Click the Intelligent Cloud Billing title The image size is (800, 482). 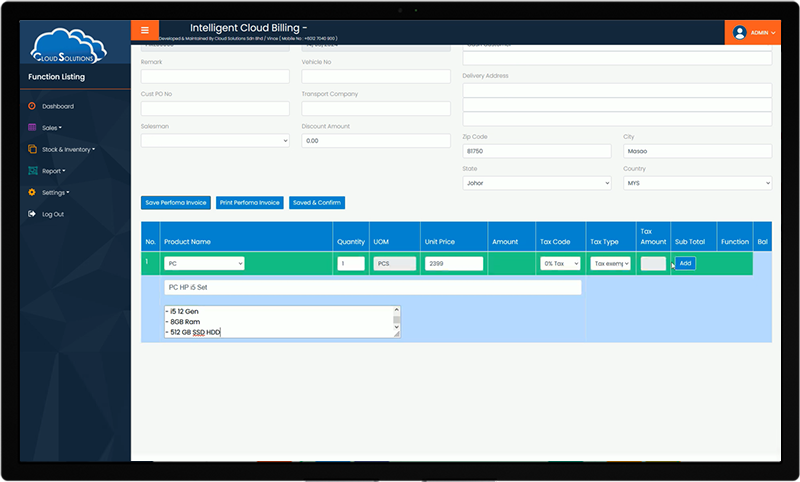(x=248, y=28)
